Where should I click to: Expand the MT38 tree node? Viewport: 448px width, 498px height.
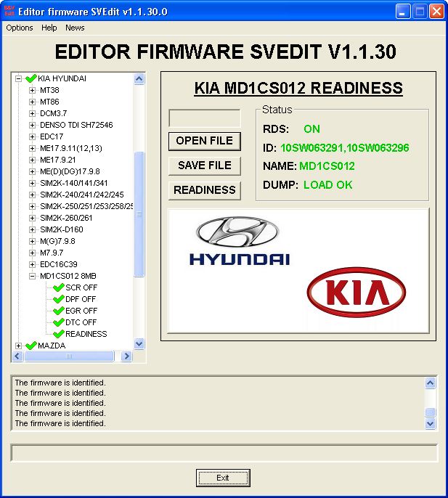pyautogui.click(x=32, y=90)
